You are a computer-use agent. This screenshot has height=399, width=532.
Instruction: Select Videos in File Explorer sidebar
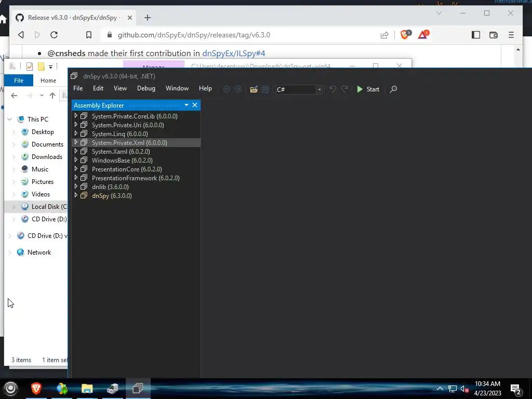pyautogui.click(x=41, y=194)
